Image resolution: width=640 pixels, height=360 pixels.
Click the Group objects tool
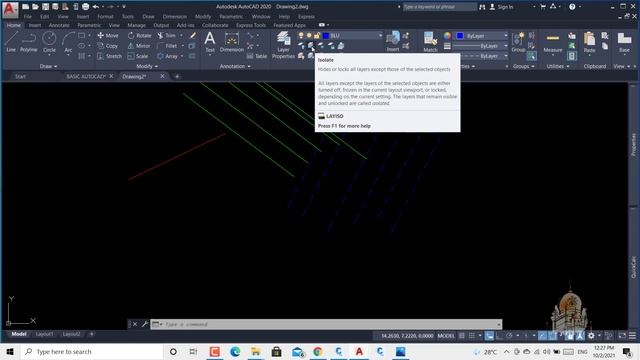[518, 42]
